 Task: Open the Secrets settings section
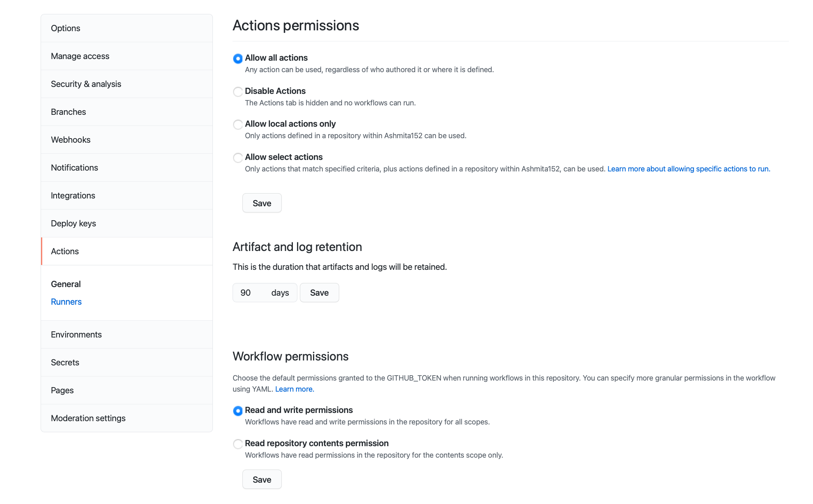pos(65,362)
